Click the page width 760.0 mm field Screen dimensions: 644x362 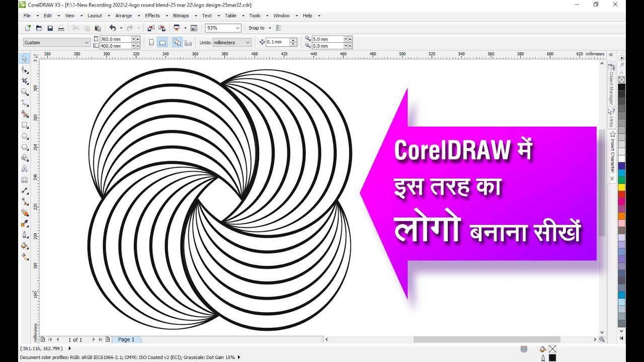pos(115,39)
